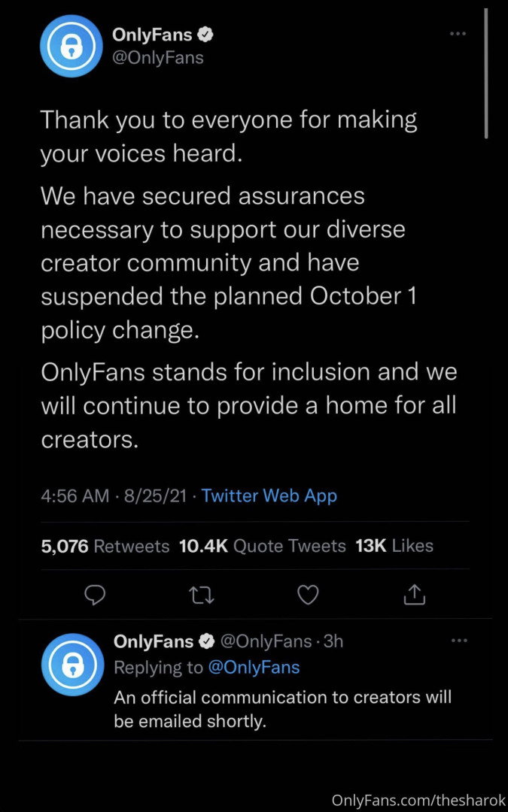The image size is (508, 812).
Task: Click the @OnlyFans mention in Replying to
Action: (x=253, y=667)
